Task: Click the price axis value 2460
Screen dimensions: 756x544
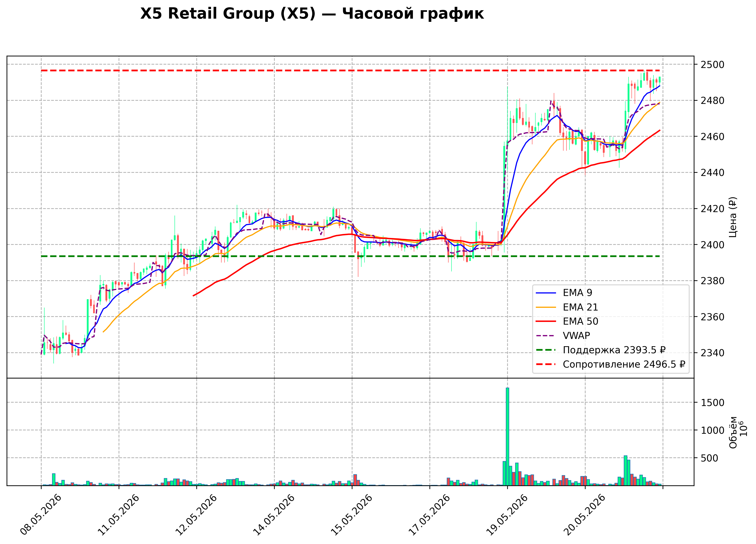Action: tap(712, 137)
